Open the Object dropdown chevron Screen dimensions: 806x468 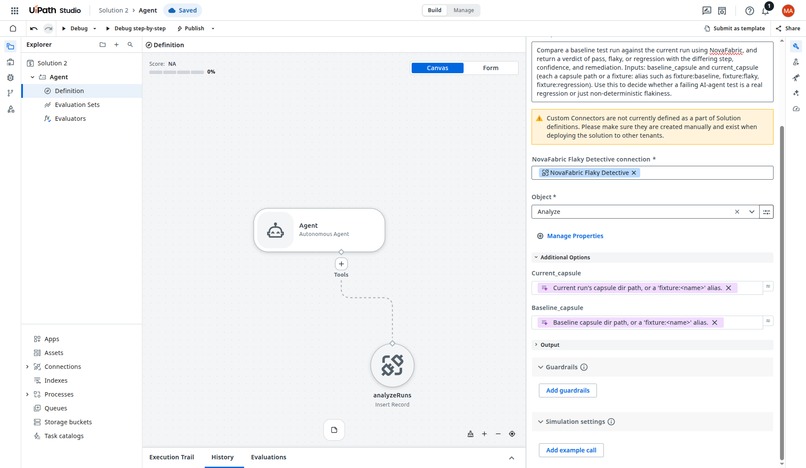752,212
